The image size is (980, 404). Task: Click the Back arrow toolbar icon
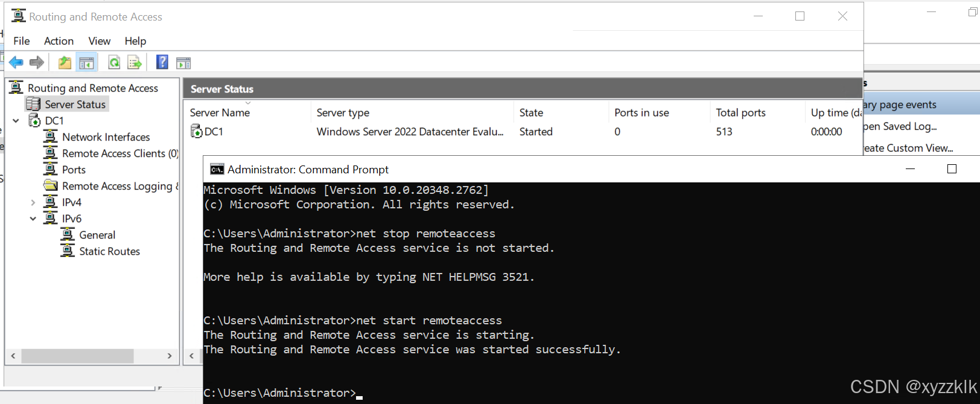click(x=16, y=62)
